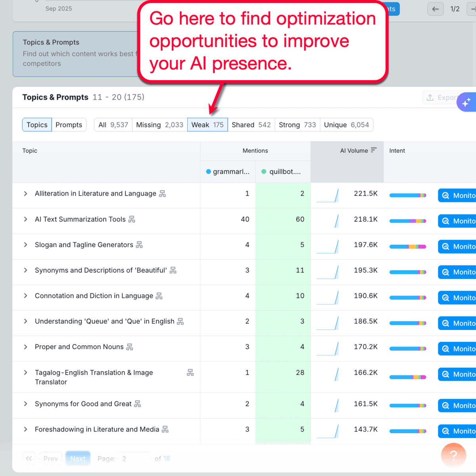Click the back arrow beside the 1/2 indicator
The image size is (476, 476).
click(435, 9)
